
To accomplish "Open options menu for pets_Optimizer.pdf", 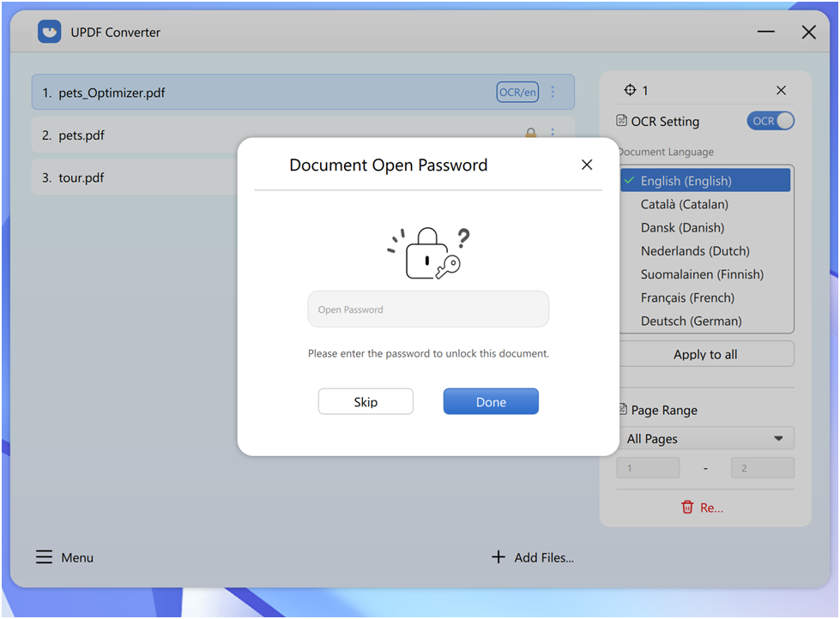I will (x=553, y=92).
